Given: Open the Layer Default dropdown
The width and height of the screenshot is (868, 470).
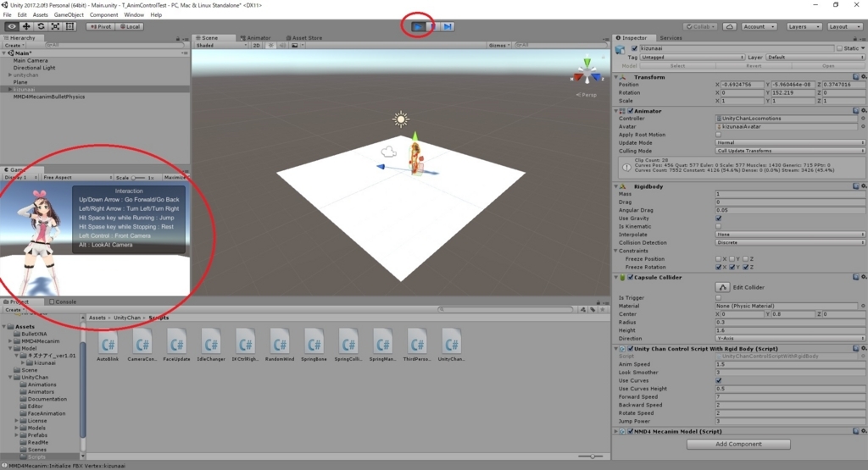Looking at the screenshot, I should (815, 57).
